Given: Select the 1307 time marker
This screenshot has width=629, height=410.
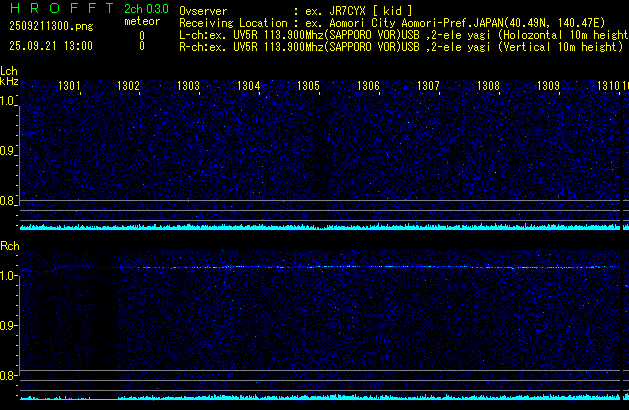Looking at the screenshot, I should coord(429,87).
